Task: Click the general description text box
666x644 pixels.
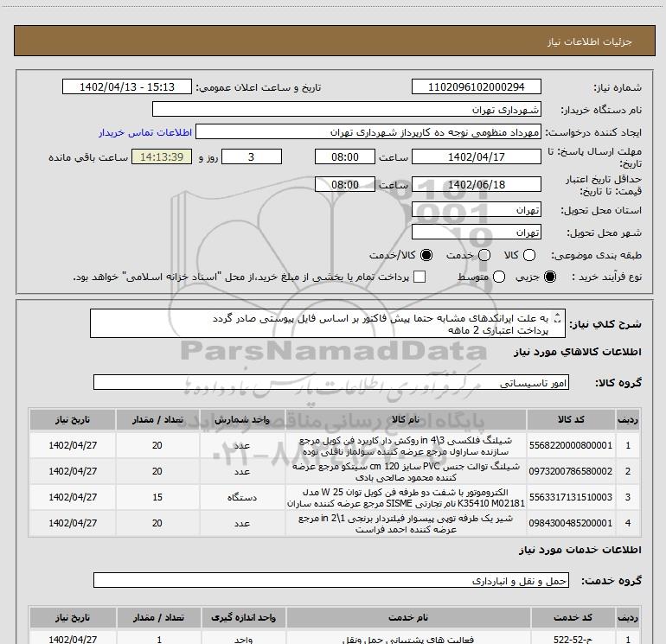Action: 328,323
